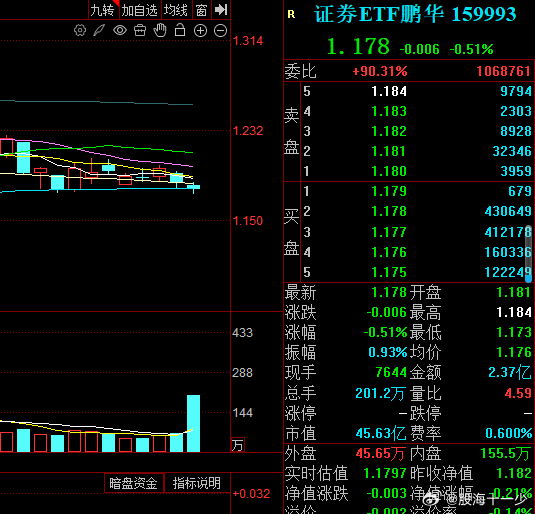The height and width of the screenshot is (514, 535).
Task: Click the 均价 value 1.176
Action: [514, 352]
